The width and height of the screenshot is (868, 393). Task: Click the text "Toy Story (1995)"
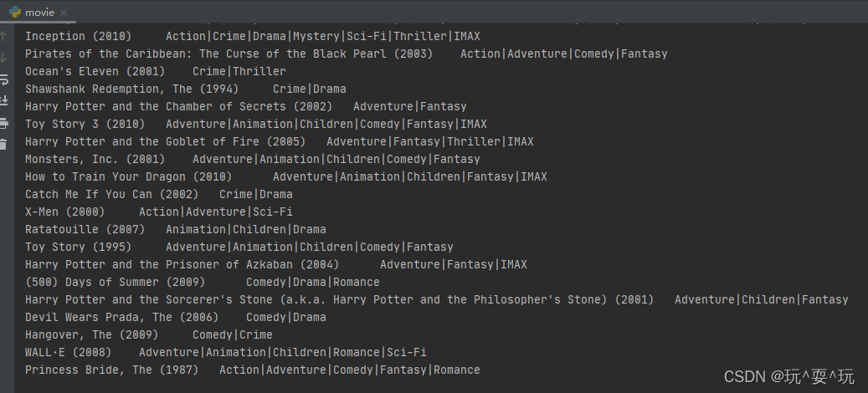(79, 248)
